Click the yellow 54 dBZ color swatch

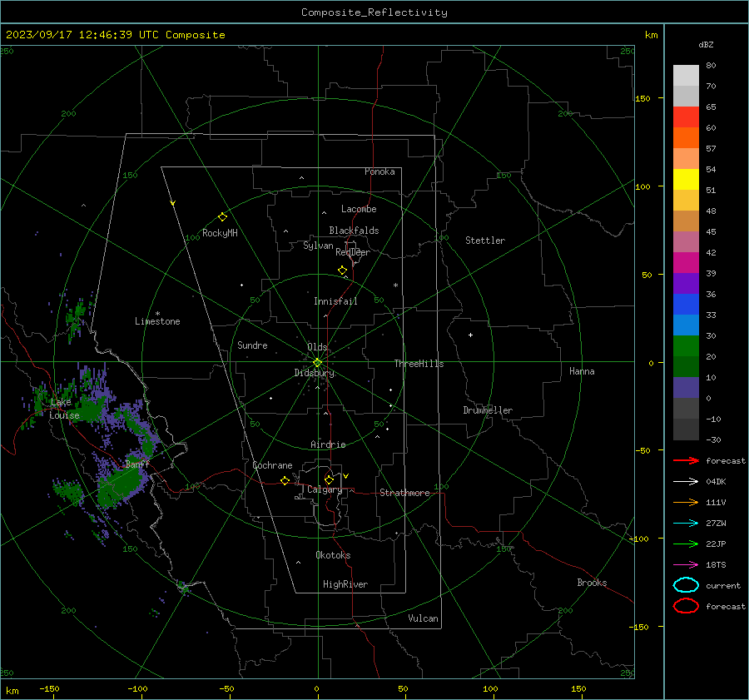coord(686,180)
